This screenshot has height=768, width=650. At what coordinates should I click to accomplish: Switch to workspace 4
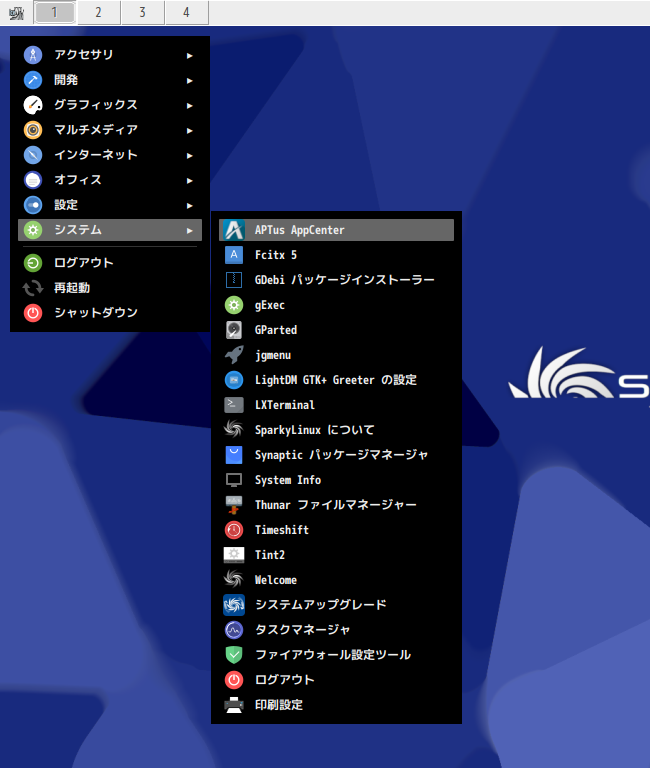point(187,12)
